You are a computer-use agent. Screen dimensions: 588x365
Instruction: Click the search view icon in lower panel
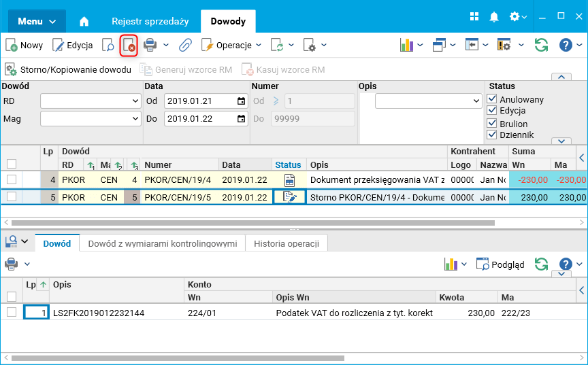[12, 242]
